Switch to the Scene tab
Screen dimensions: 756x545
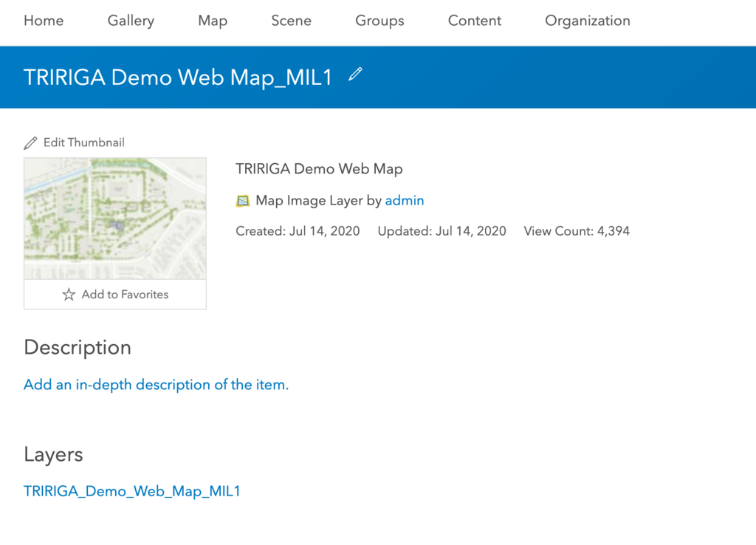(291, 21)
